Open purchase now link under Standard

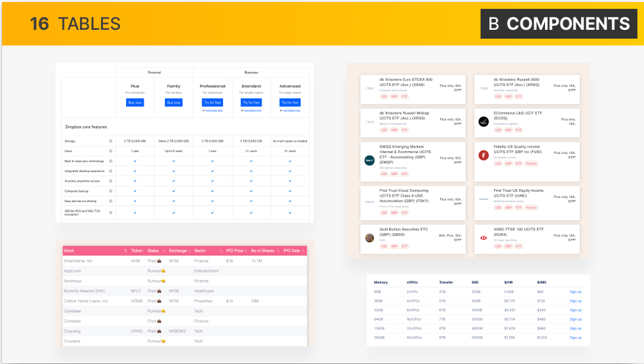[253, 110]
